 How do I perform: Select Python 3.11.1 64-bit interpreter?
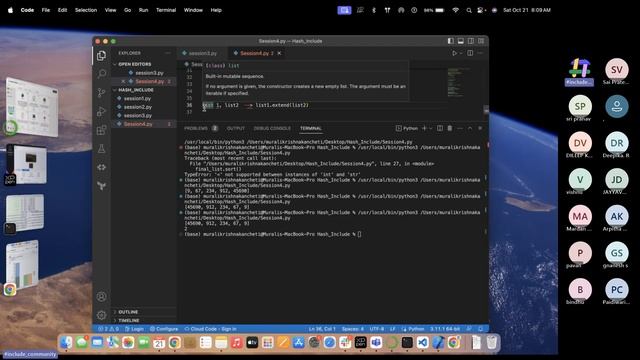pos(445,329)
